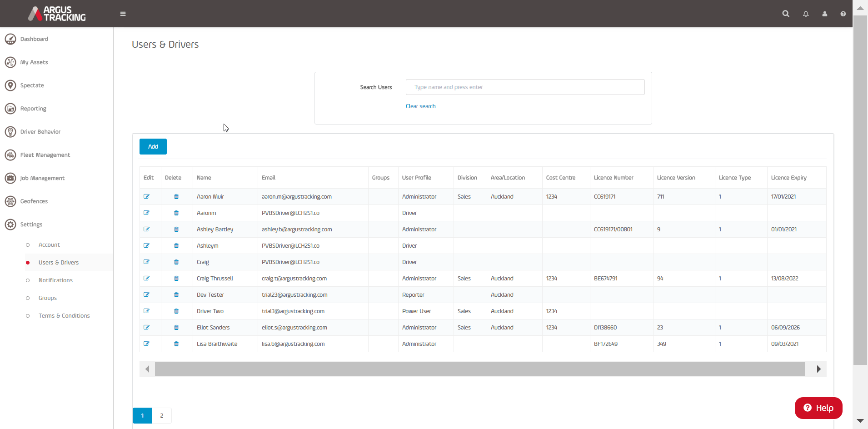868x429 pixels.
Task: Delete user Aaronm
Action: [176, 213]
